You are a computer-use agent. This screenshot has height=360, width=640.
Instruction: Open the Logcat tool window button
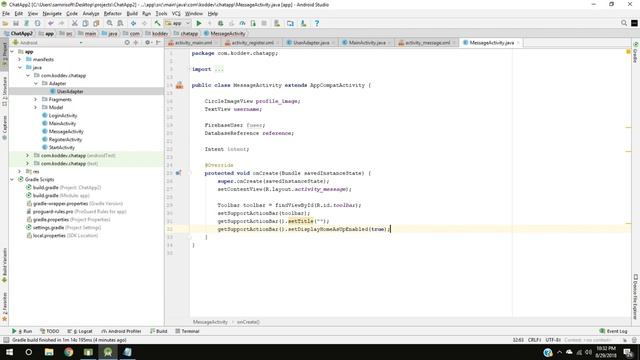pyautogui.click(x=80, y=331)
